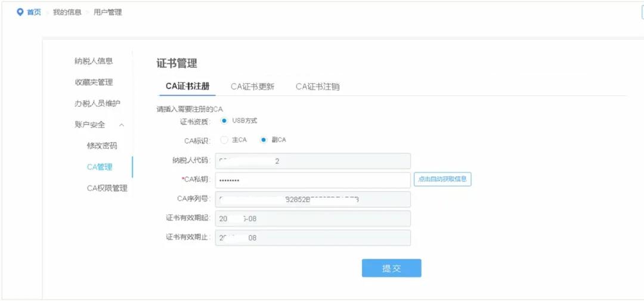Switch to CA证书更新 tab

click(253, 86)
